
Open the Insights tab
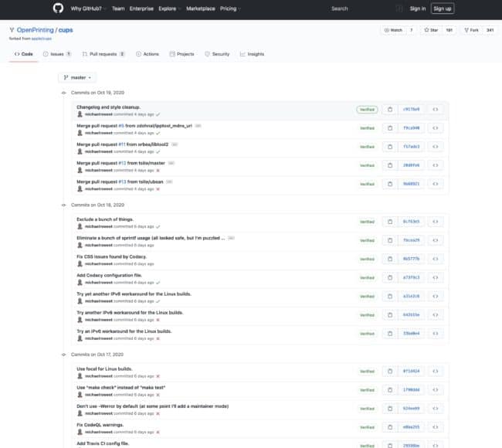click(x=253, y=54)
